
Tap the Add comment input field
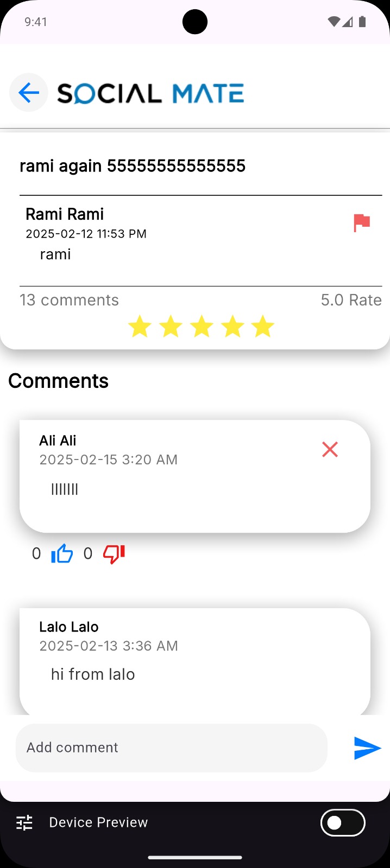(172, 748)
